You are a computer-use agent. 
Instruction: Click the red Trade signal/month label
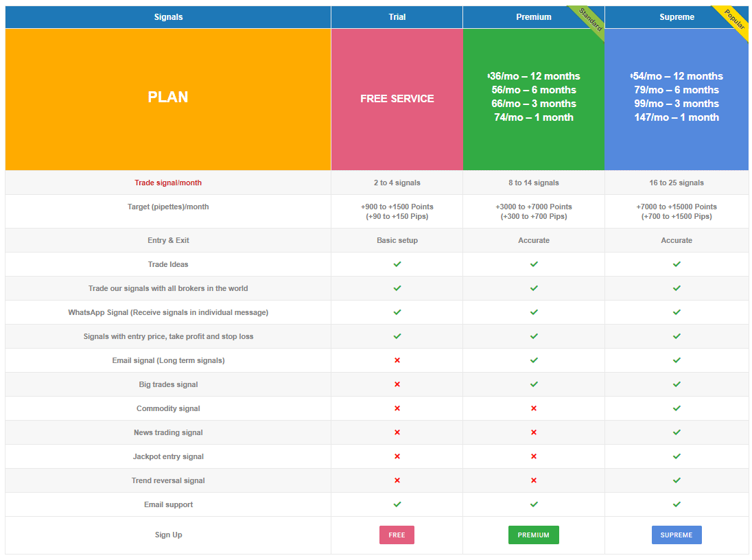[x=168, y=183]
